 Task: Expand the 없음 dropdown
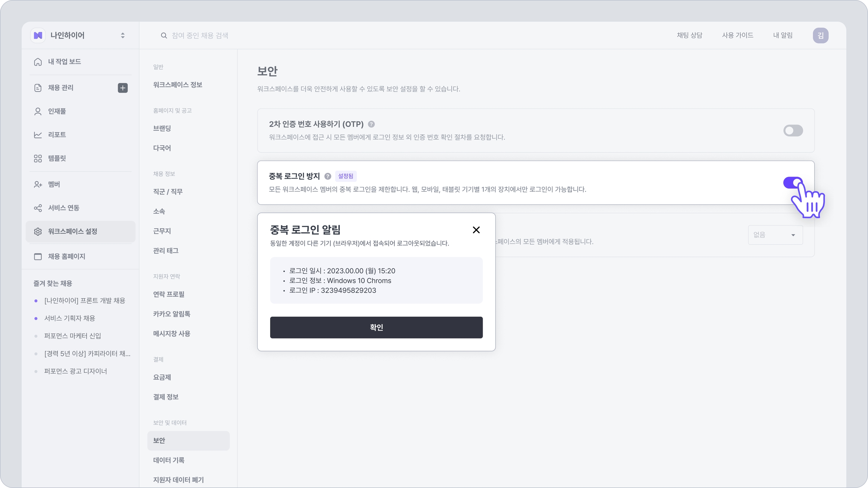click(775, 235)
